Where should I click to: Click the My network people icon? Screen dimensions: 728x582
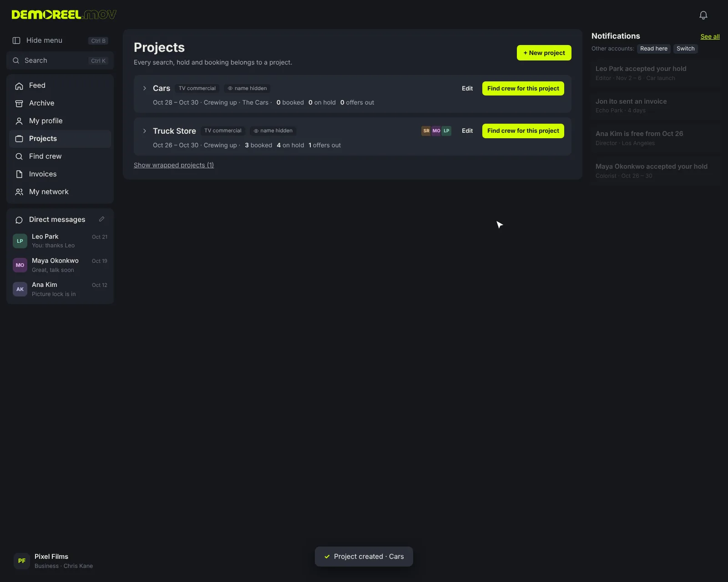click(x=19, y=192)
